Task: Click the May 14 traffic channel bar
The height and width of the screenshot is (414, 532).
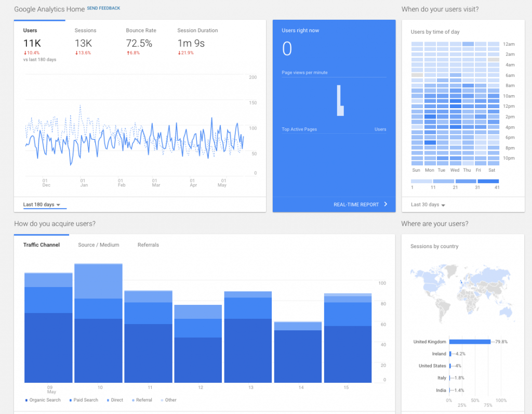Action: point(298,352)
